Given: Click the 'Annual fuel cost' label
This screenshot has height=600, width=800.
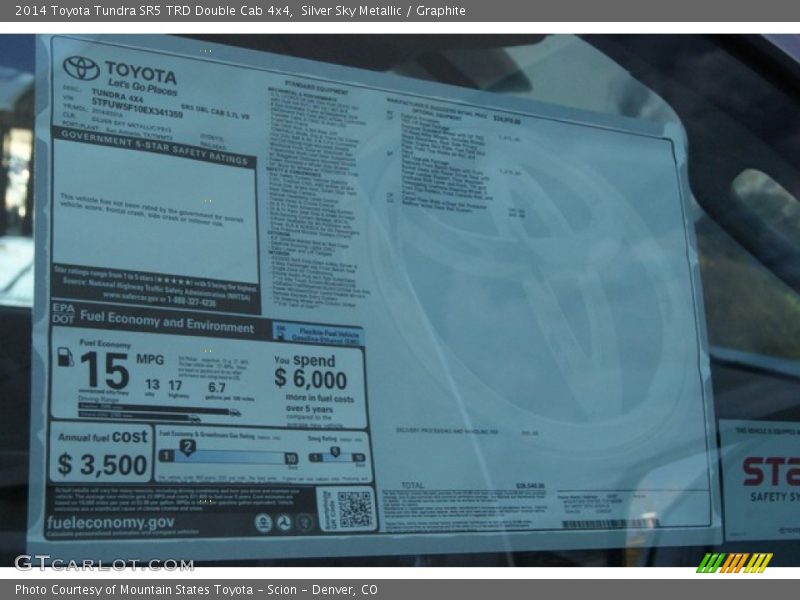Looking at the screenshot, I should (103, 437).
